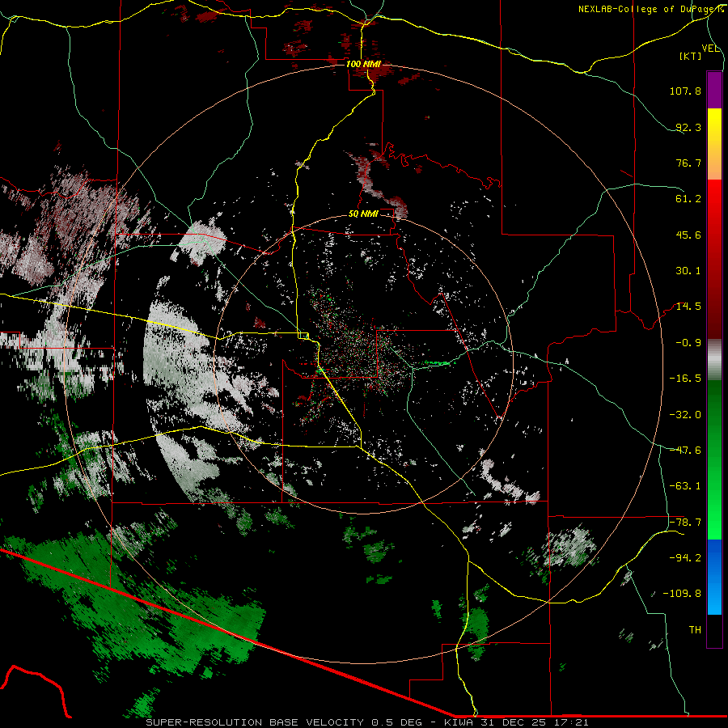
Task: Select the -0.9 legend value
Action: [688, 343]
